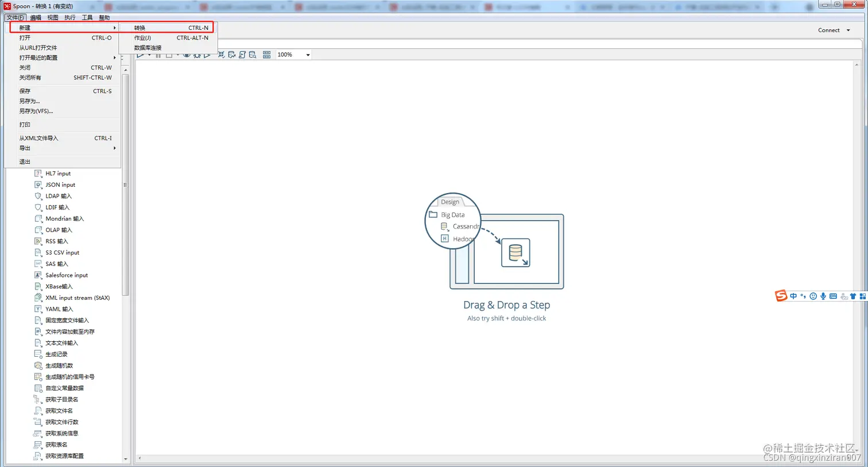Viewport: 868px width, 467px height.
Task: Click the S3 CSV input step icon
Action: click(38, 252)
